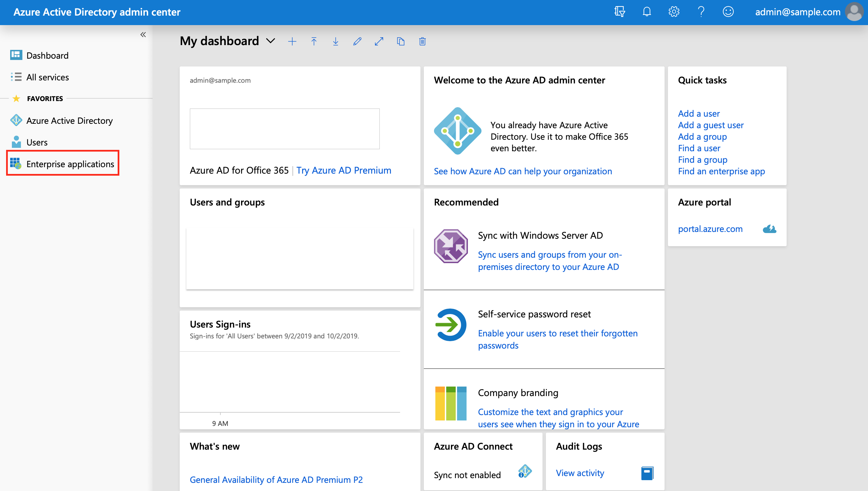Click the Azure AD Connect status icon

click(525, 471)
